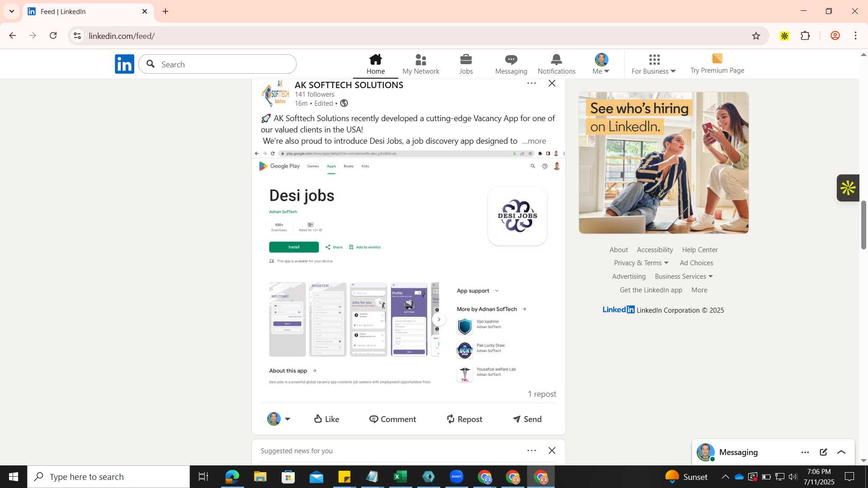The image size is (868, 488).
Task: Click AK Softtech company logo
Action: [275, 94]
